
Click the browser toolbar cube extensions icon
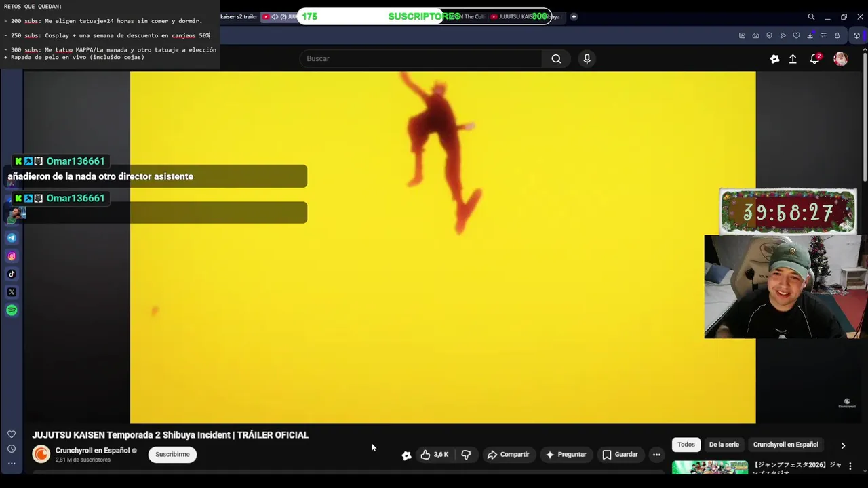[856, 35]
